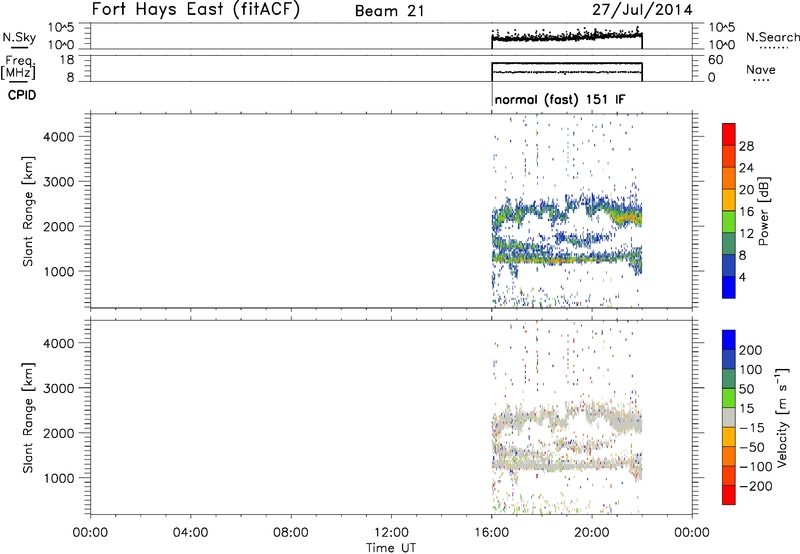
Task: Click power panel 'Slant Range [km]' label
Action: [28, 211]
